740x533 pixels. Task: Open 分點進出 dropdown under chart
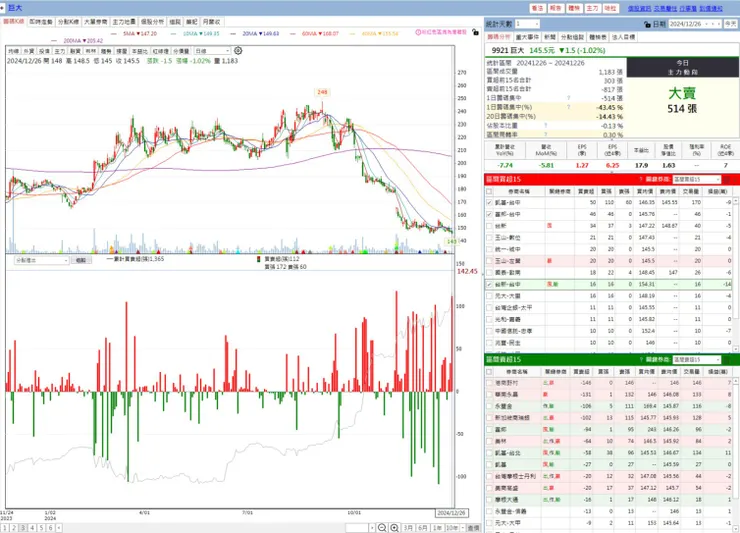tap(42, 260)
